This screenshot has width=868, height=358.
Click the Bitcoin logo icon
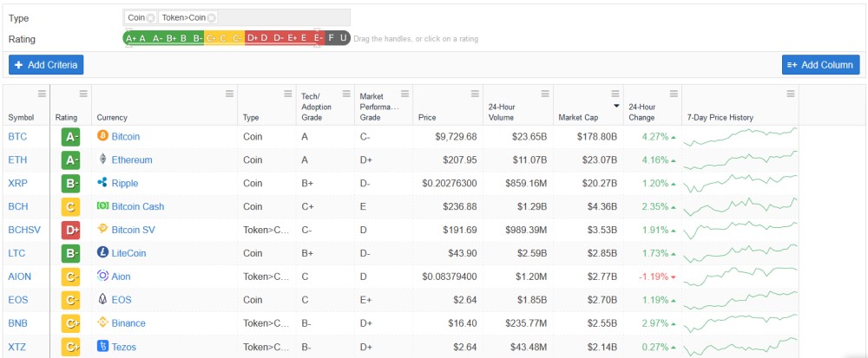102,136
